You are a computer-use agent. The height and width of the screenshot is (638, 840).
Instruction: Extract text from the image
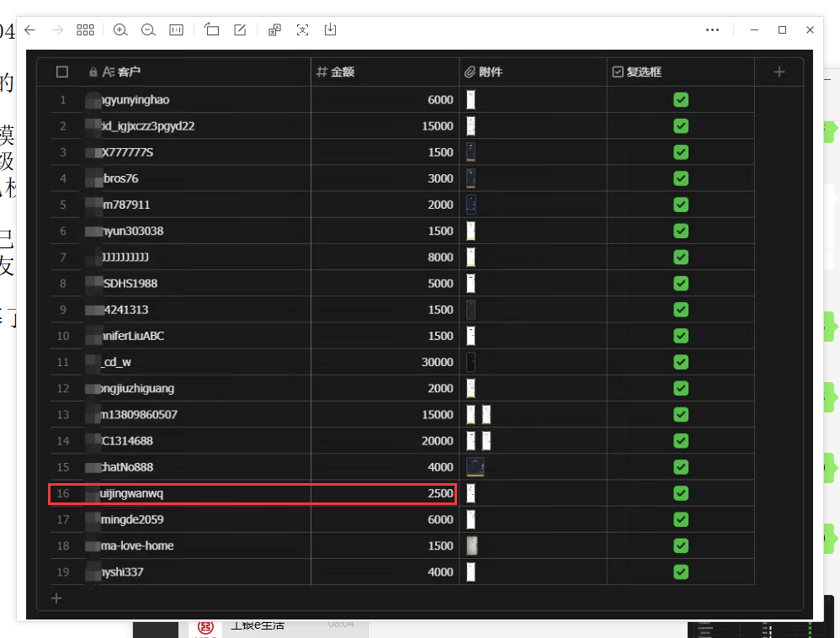(302, 30)
